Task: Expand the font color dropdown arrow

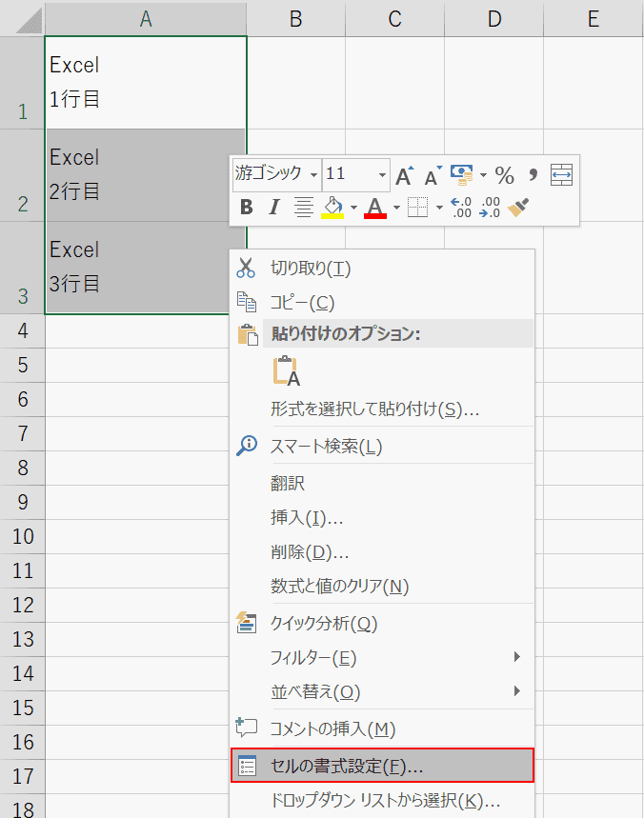Action: (x=396, y=208)
